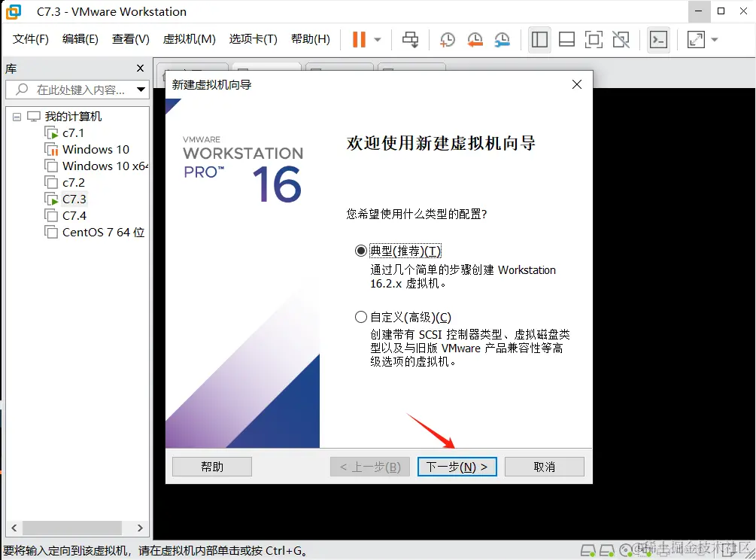Click the take snapshot clock icon

click(x=448, y=40)
